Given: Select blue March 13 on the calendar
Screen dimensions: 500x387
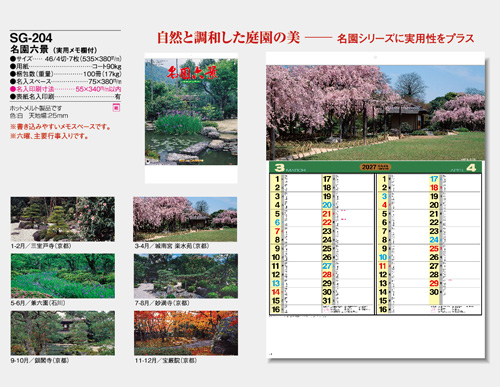Looking at the screenshot, I should [276, 283].
